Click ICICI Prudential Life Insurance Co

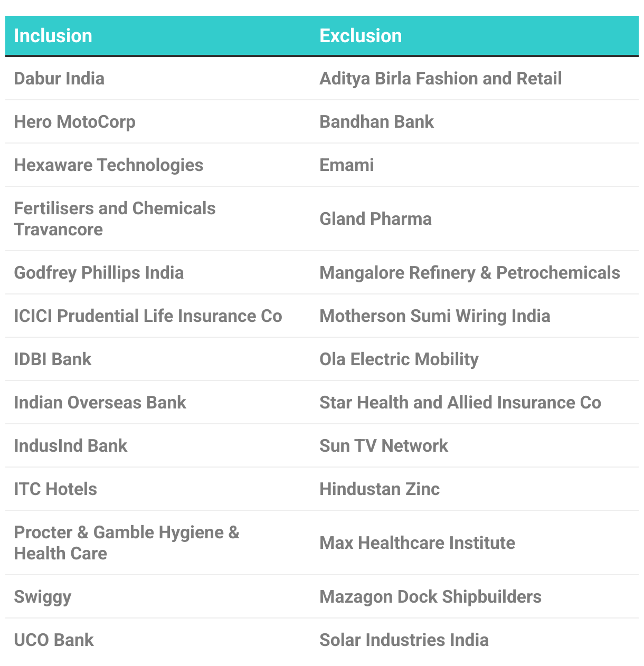click(x=148, y=316)
